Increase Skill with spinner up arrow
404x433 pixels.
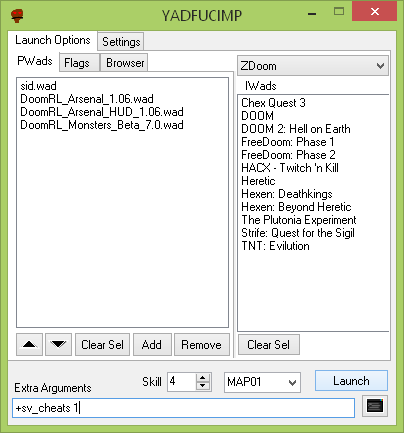pos(203,378)
